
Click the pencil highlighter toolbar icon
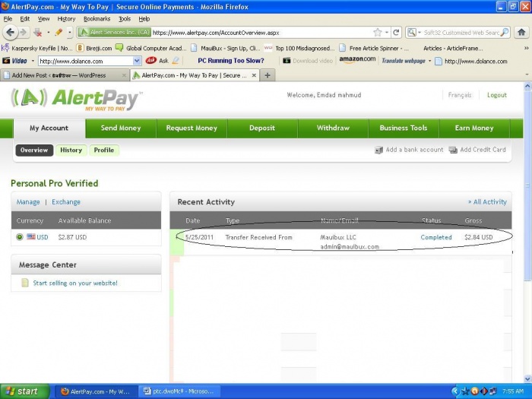[x=59, y=33]
